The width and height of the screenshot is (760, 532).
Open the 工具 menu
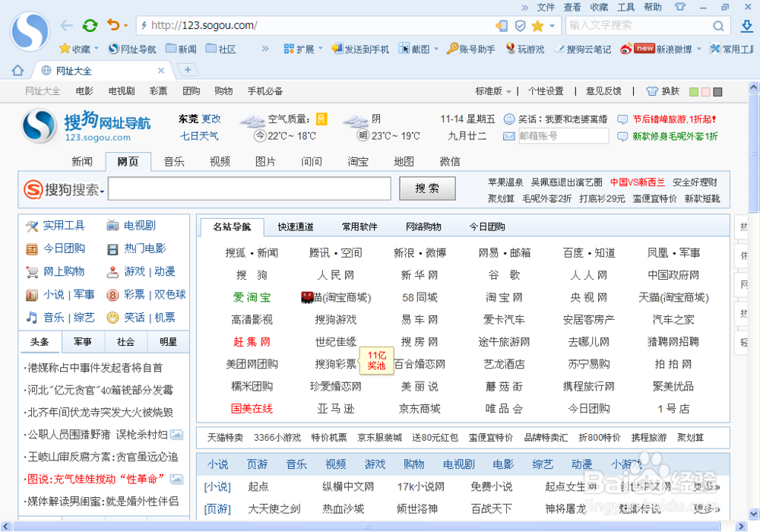625,8
